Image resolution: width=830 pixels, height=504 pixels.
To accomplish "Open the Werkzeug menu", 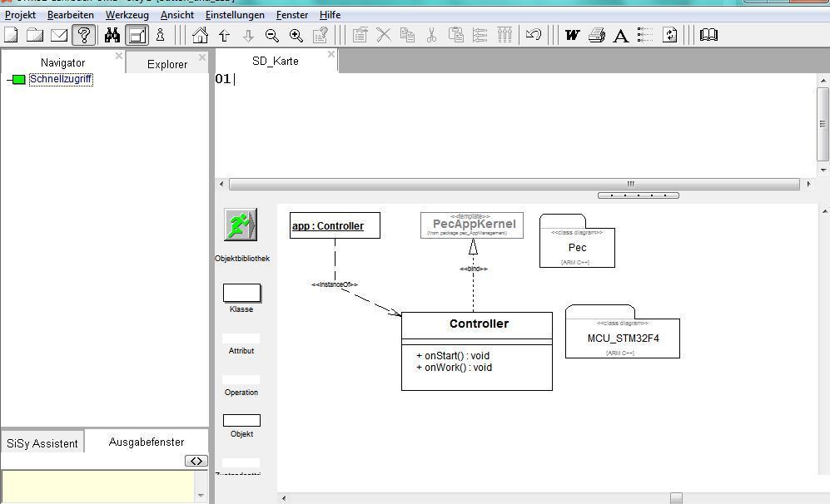I will (127, 15).
